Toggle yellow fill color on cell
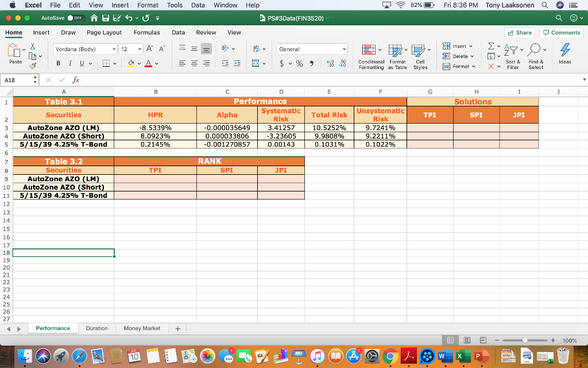Viewport: 588px width, 368px height. coord(131,62)
